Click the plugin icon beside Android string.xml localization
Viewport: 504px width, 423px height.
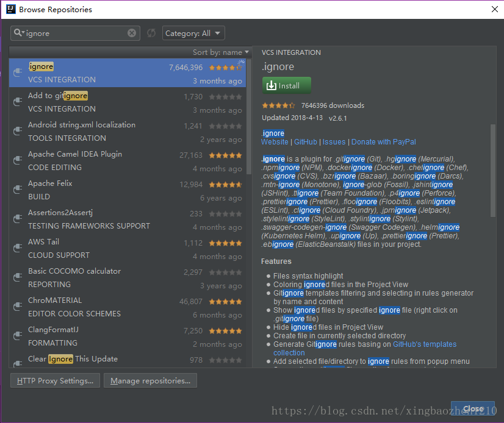tap(18, 132)
